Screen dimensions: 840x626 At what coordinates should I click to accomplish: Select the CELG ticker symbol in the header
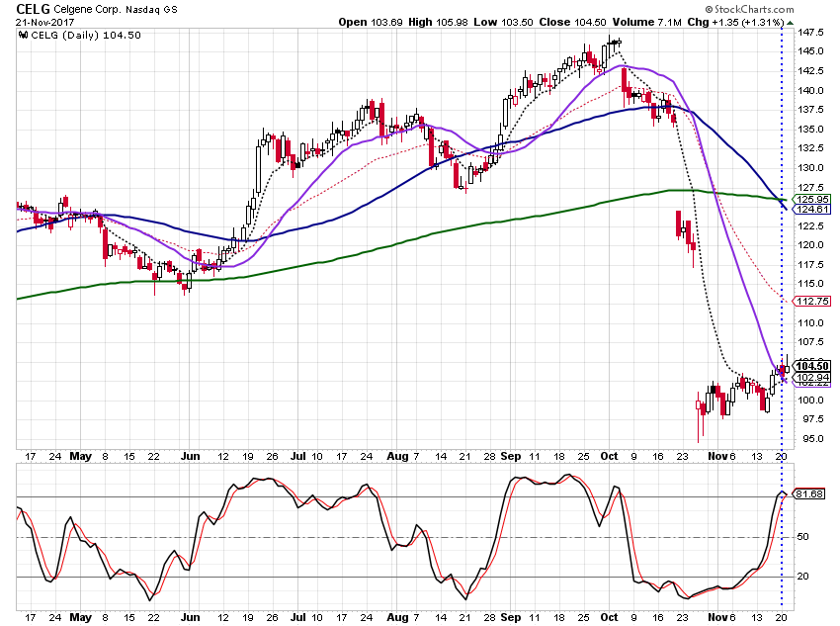pos(34,9)
